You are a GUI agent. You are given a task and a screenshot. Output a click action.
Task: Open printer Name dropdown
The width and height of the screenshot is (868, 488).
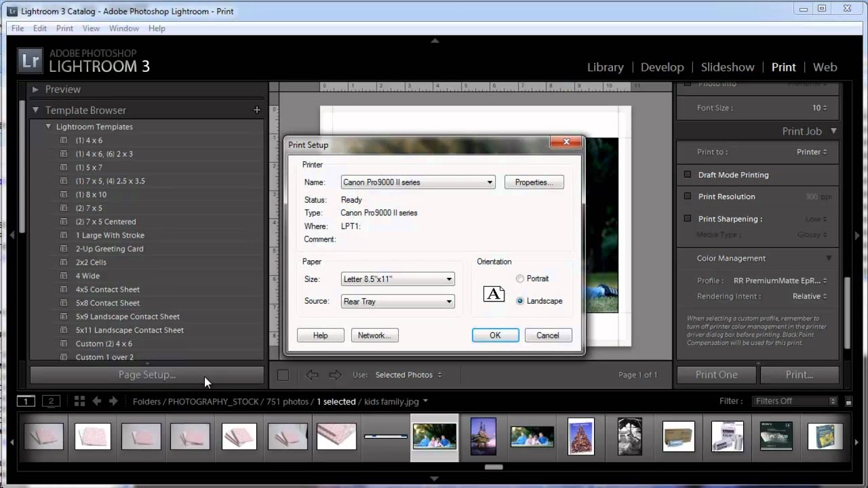[418, 182]
